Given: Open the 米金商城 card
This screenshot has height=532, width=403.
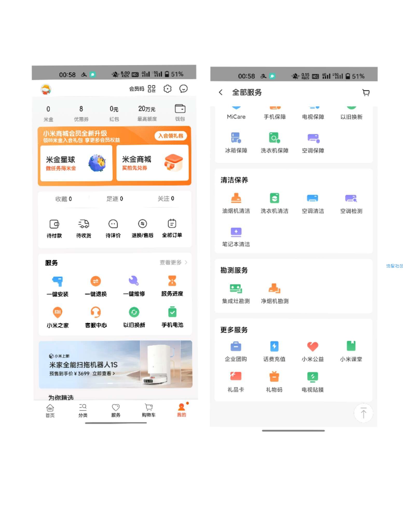Looking at the screenshot, I should pos(153,163).
